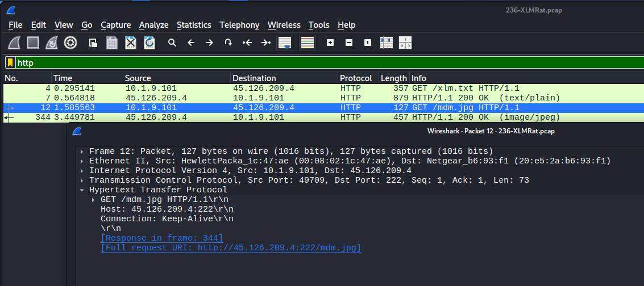
Task: Restart the current capture
Action: tap(51, 43)
